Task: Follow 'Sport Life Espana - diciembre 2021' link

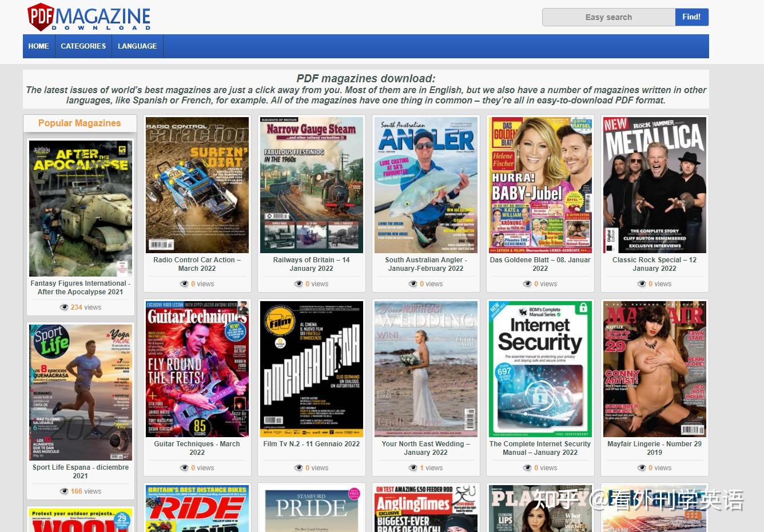Action: coord(81,471)
